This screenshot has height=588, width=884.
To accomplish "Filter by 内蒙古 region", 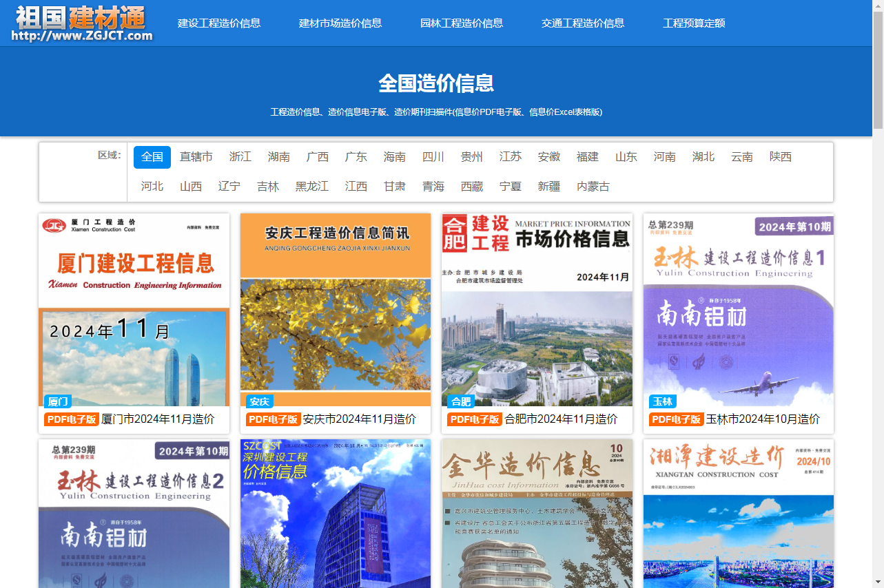I will [593, 187].
